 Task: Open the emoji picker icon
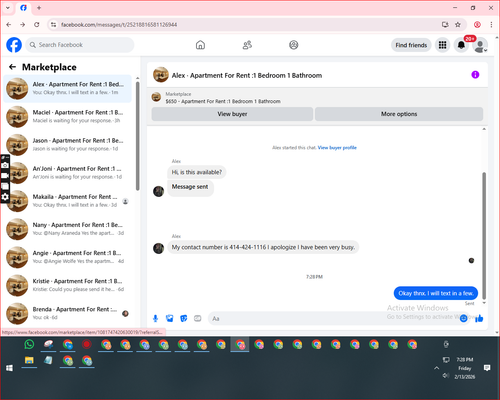(463, 318)
